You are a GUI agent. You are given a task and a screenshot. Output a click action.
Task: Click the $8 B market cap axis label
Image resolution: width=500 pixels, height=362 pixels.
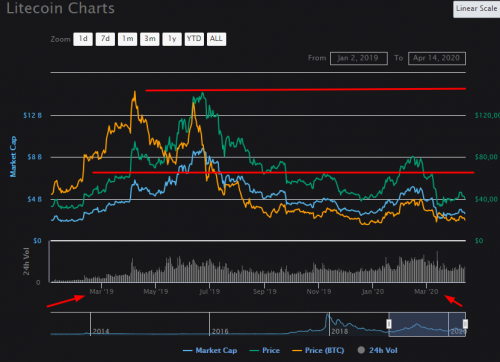pos(35,157)
